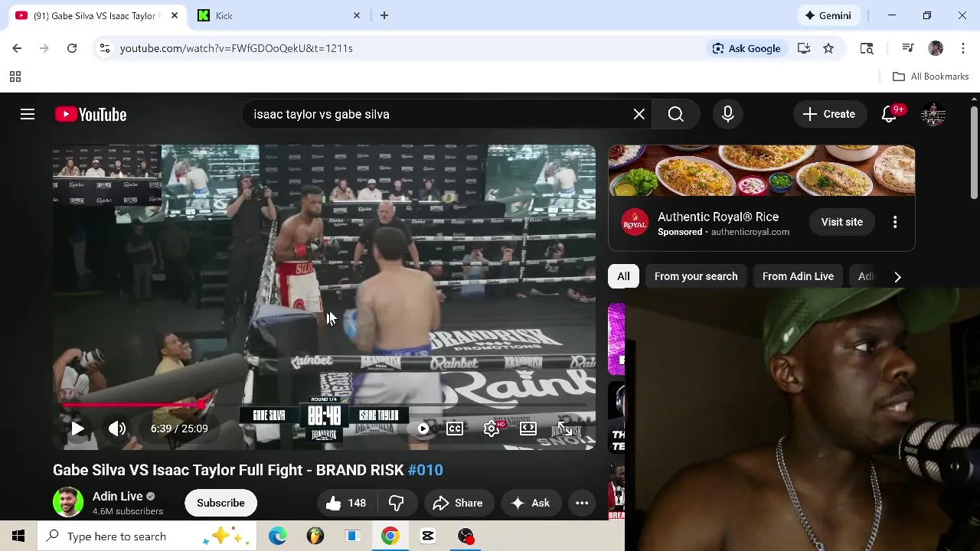Image resolution: width=980 pixels, height=551 pixels.
Task: Switch to the Kick browser tab
Action: tap(277, 15)
